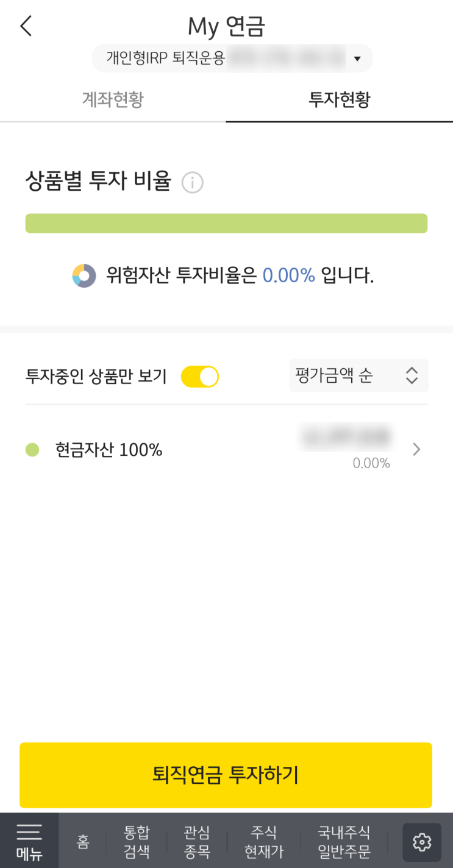Image resolution: width=453 pixels, height=868 pixels.
Task: Open the info icon beside 상품별 투자 비율
Action: [193, 183]
